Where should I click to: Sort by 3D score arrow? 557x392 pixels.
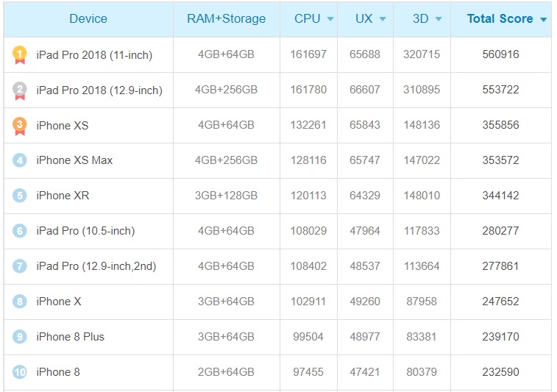coord(439,19)
